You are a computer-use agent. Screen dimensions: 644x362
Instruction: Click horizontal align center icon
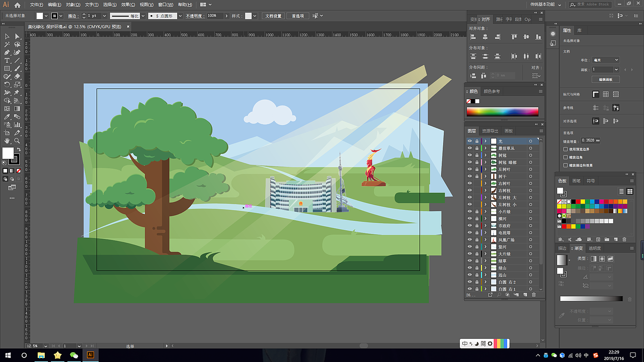coord(486,37)
